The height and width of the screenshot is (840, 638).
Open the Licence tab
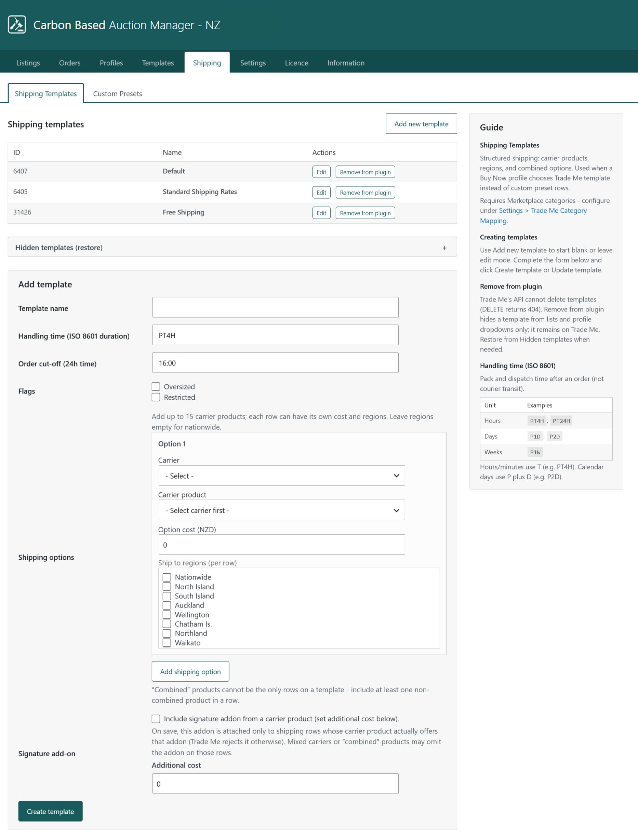[296, 63]
